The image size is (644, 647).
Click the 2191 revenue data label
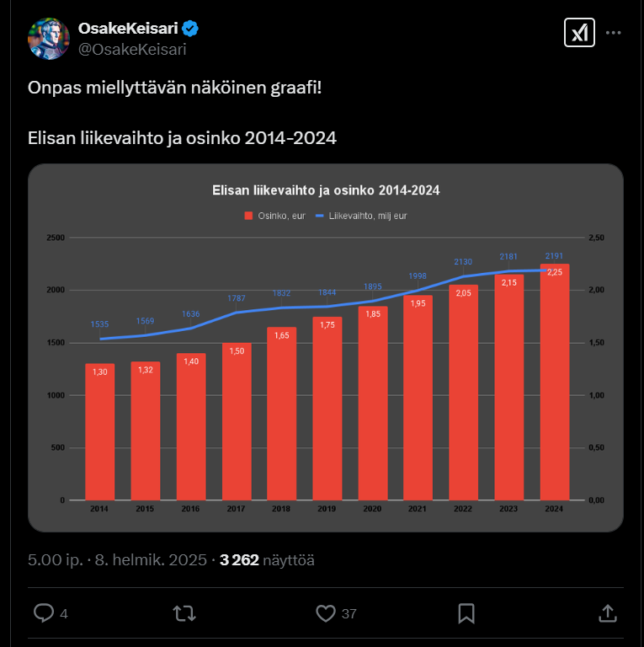click(554, 255)
